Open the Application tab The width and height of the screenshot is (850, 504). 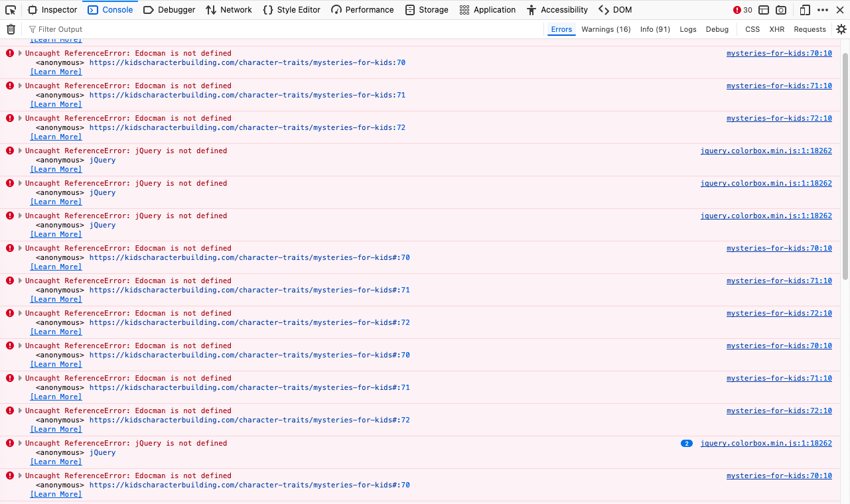488,10
